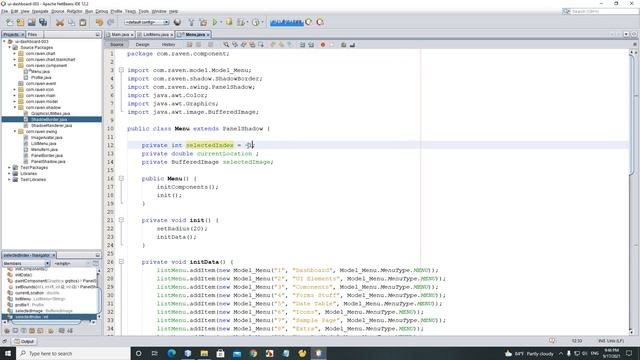
Task: Expand the com.raven.icon package
Action: [x=15, y=89]
